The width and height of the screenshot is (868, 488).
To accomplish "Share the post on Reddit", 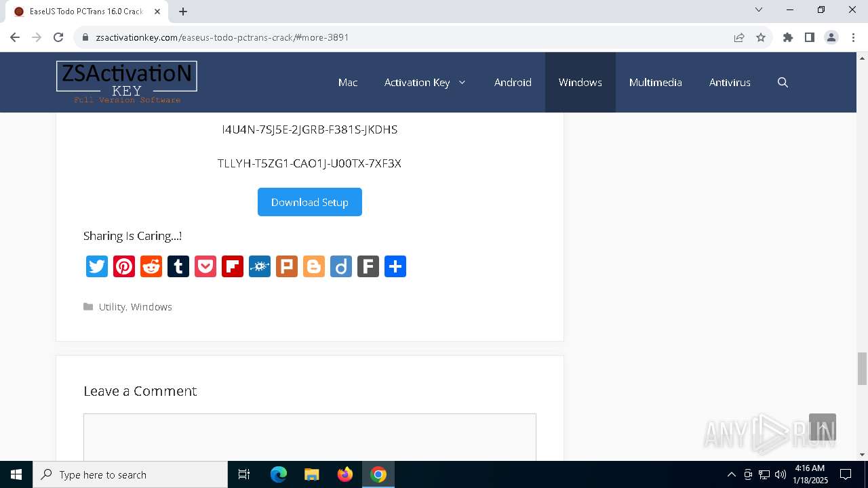I will tap(151, 266).
